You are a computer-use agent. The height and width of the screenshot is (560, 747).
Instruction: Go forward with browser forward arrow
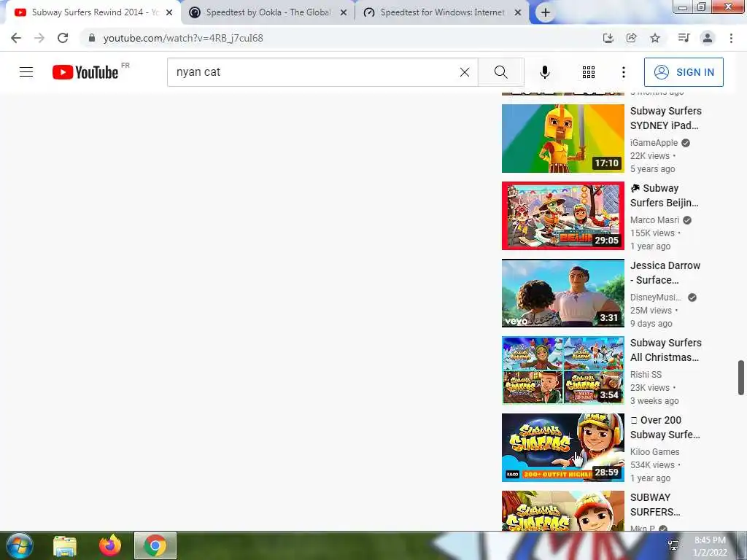point(39,38)
